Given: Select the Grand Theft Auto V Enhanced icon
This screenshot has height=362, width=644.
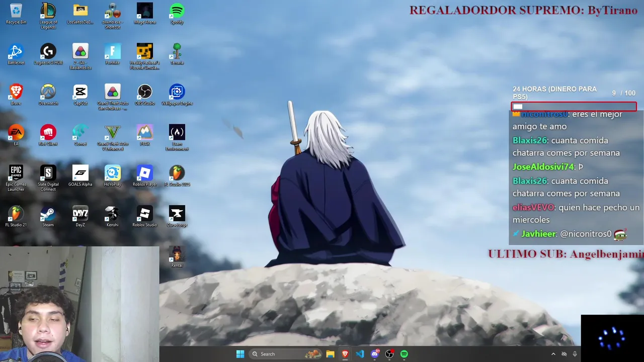Looking at the screenshot, I should [x=113, y=138].
